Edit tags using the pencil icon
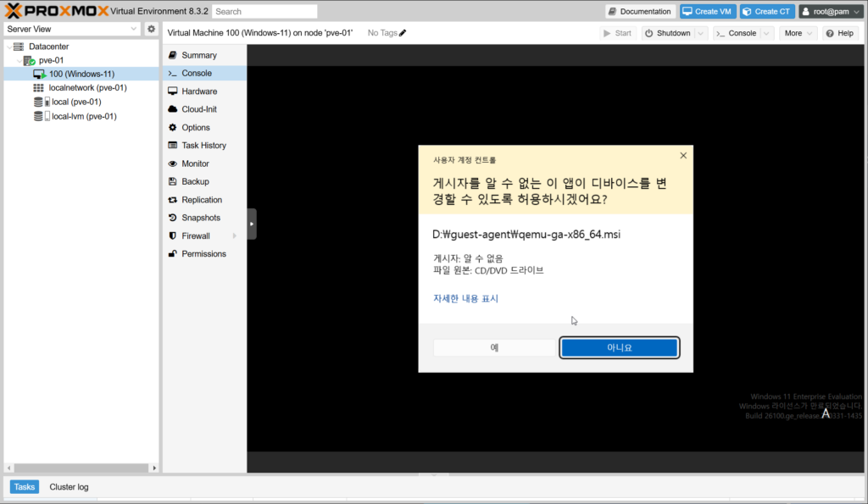Viewport: 868px width, 504px height. 403,33
